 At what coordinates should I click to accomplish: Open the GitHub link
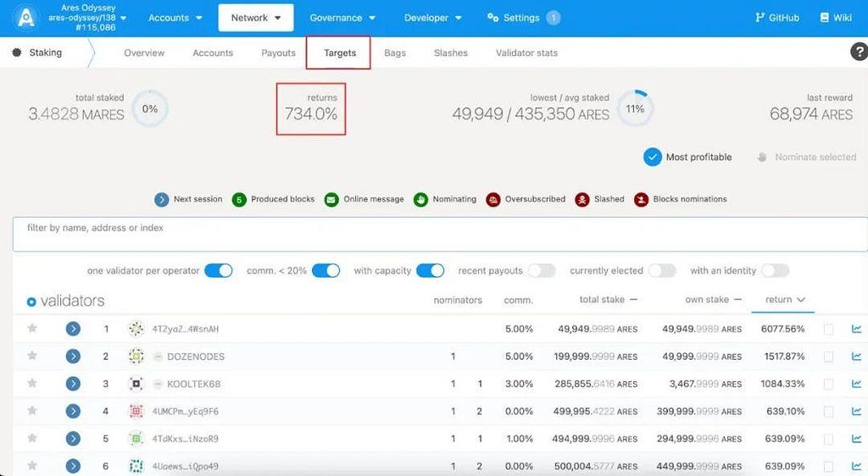pos(777,18)
